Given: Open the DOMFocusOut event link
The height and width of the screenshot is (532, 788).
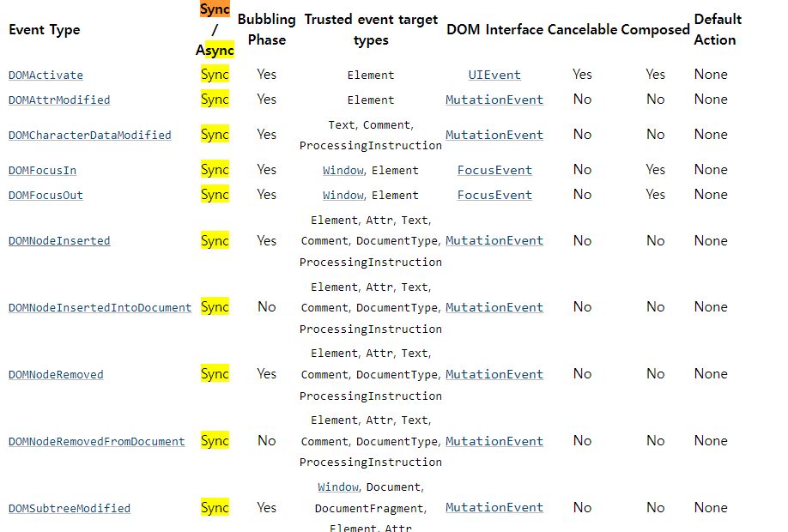Looking at the screenshot, I should (45, 195).
